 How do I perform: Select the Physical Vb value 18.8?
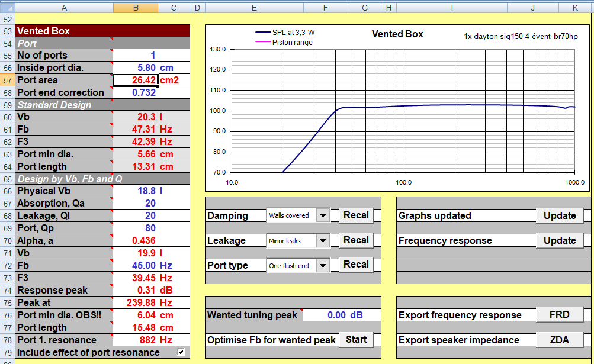pyautogui.click(x=146, y=191)
